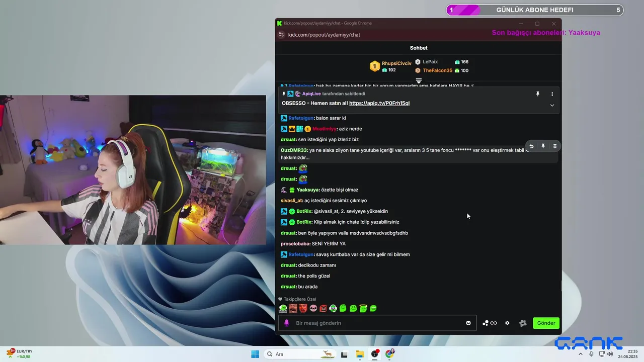The width and height of the screenshot is (644, 362).
Task: Open EUR/TRY widget in taskbar
Action: click(19, 354)
